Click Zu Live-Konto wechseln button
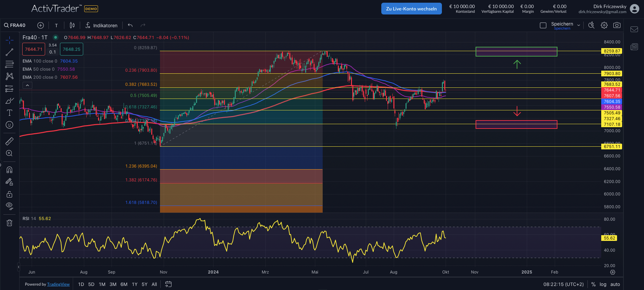This screenshot has width=644, height=290. [411, 9]
